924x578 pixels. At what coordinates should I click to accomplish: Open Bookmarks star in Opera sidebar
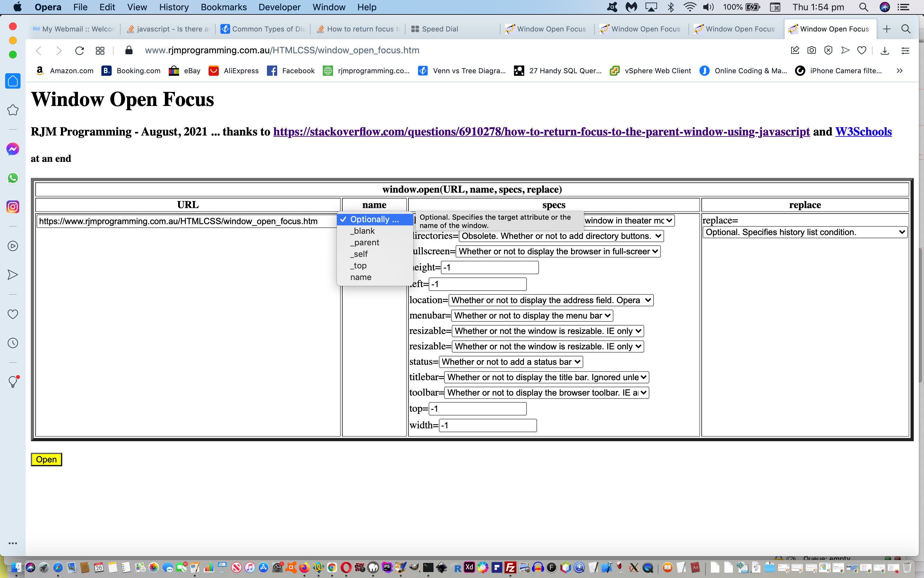tap(13, 110)
